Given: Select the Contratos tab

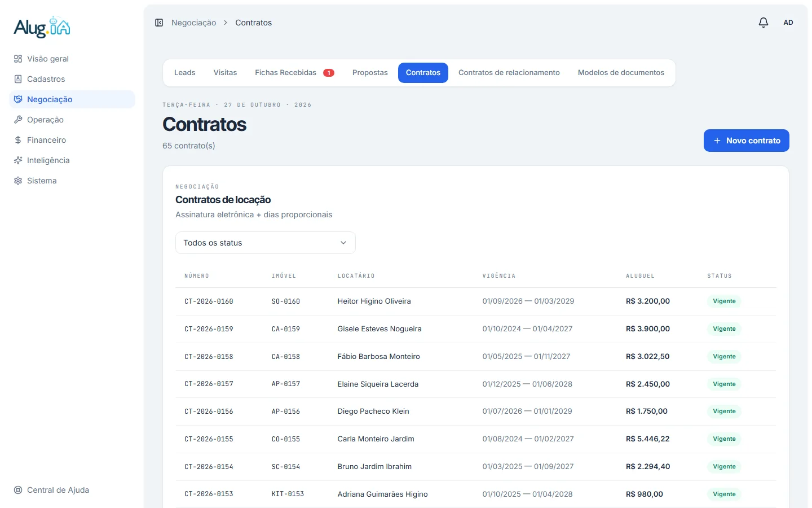Looking at the screenshot, I should [x=423, y=73].
